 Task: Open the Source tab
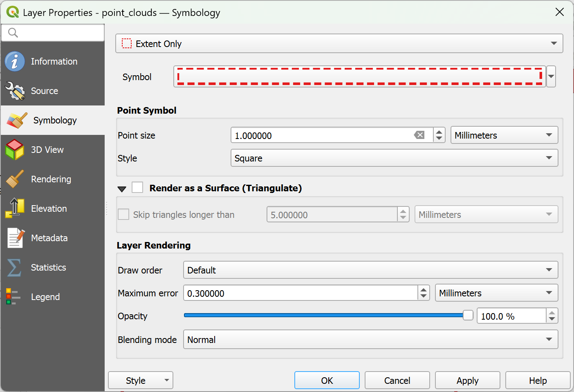[x=53, y=91]
